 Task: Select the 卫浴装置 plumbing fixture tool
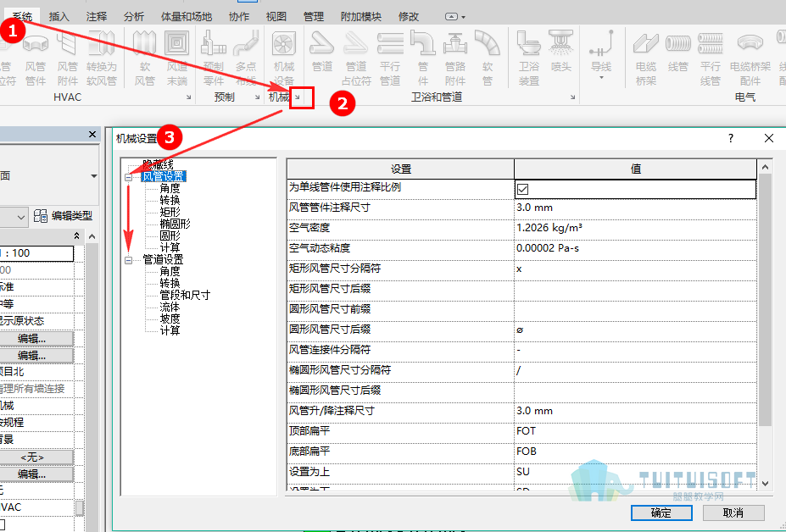coord(529,58)
